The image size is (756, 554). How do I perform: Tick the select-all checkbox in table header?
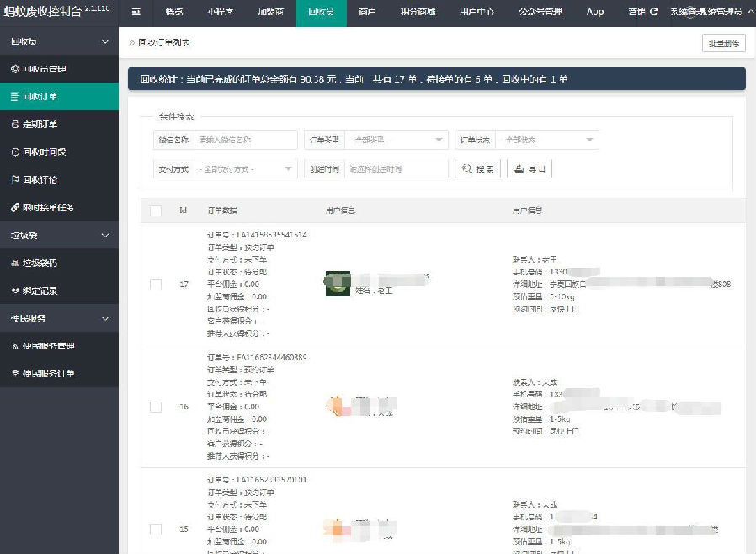coord(155,210)
